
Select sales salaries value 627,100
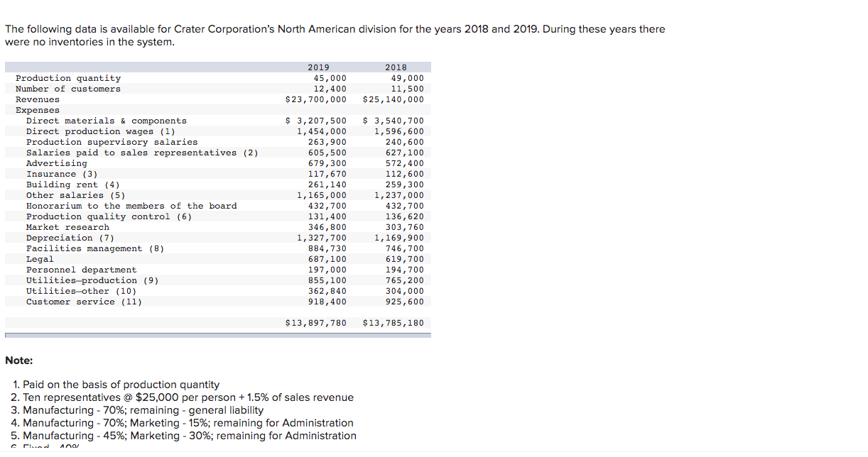tap(404, 153)
